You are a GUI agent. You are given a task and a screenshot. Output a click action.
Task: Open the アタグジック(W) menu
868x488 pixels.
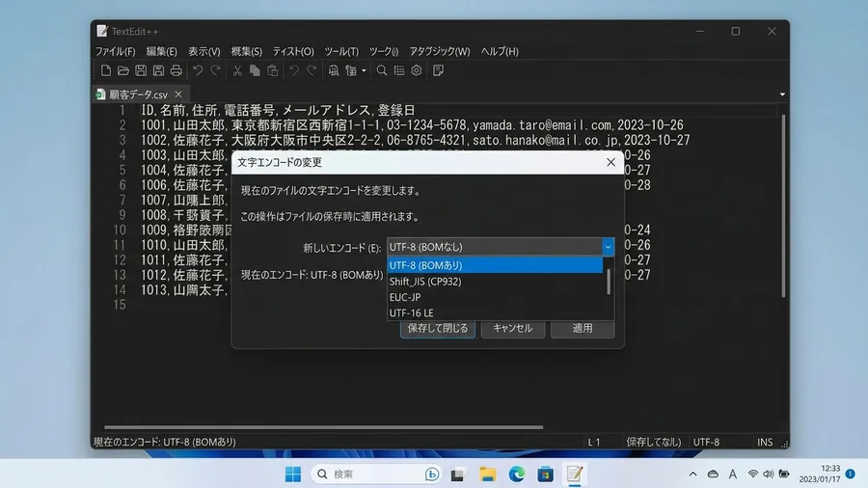click(440, 51)
